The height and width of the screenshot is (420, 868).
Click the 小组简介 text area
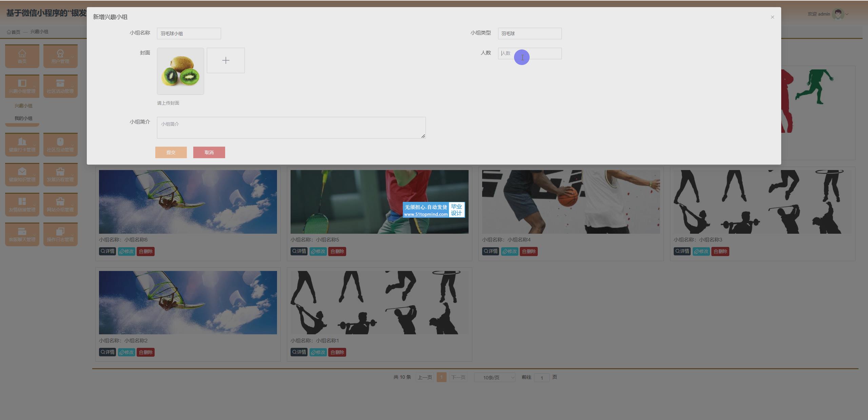coord(291,128)
